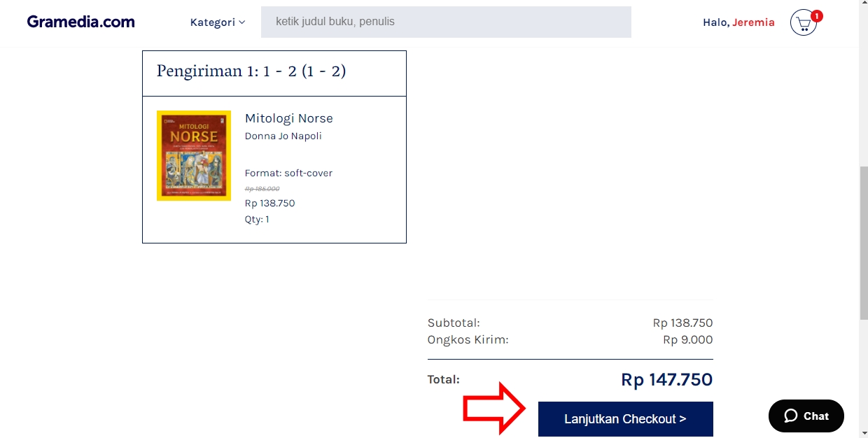Open the Mitologi Norse book title

[289, 118]
